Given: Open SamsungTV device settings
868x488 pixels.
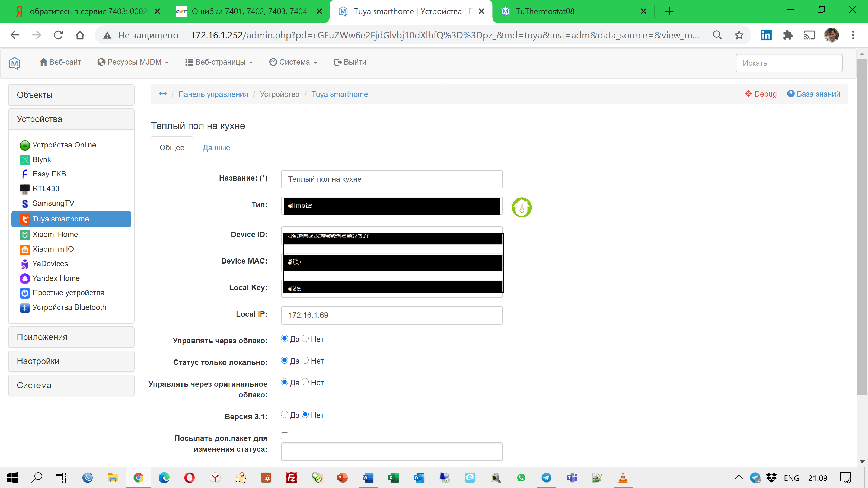Looking at the screenshot, I should pyautogui.click(x=53, y=203).
